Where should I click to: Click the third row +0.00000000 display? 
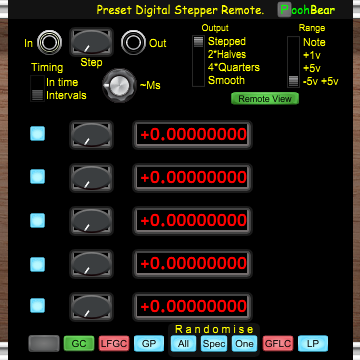pos(192,221)
